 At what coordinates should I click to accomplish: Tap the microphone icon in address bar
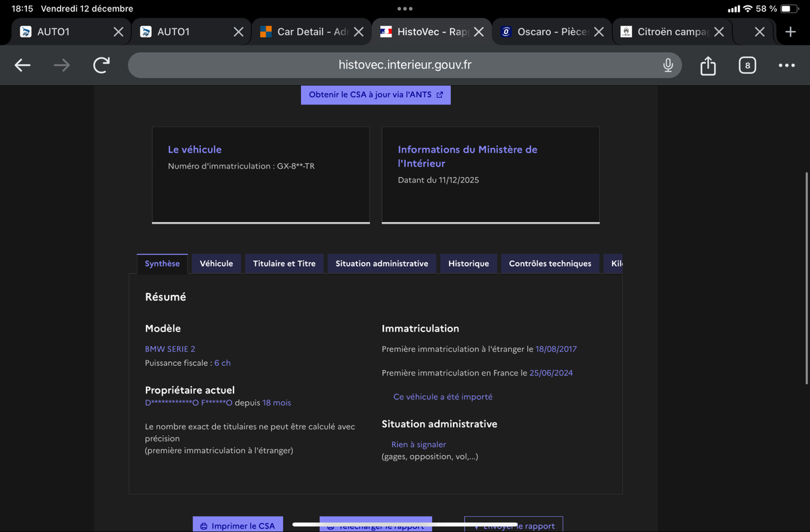point(668,65)
